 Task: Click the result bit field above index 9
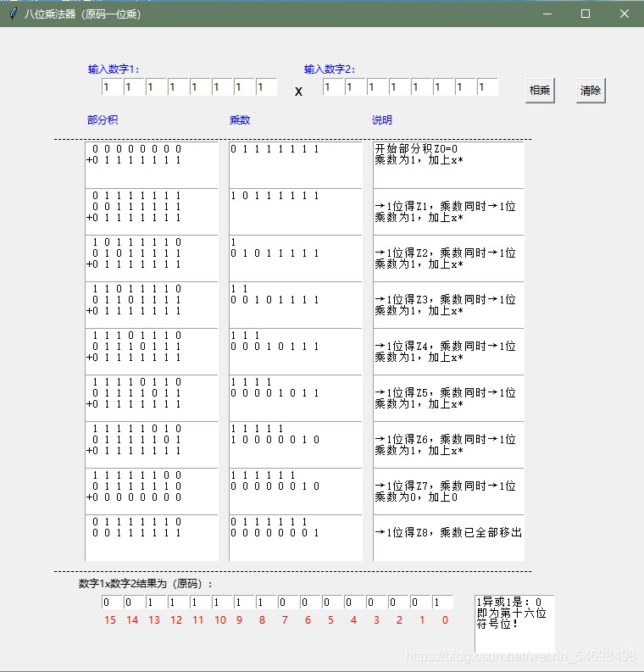[x=244, y=603]
